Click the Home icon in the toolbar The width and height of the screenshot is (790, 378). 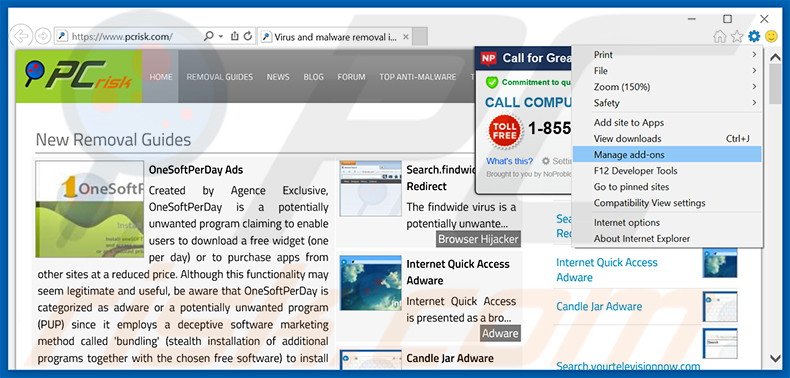point(720,36)
